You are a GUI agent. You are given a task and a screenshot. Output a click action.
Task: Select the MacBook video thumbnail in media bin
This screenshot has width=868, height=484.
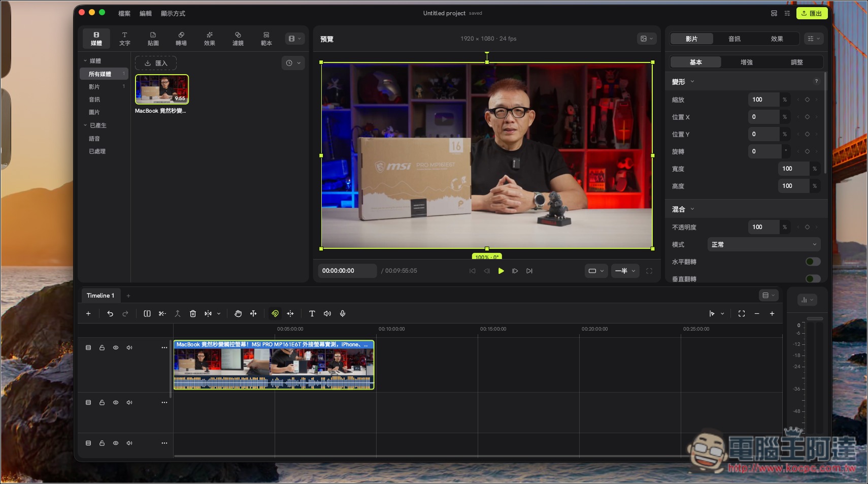(162, 89)
